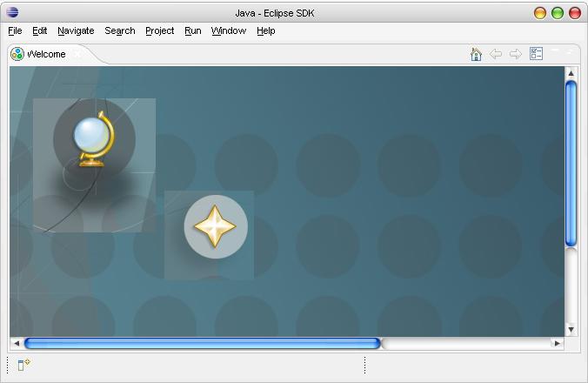588x383 pixels.
Task: Select the Welcome tab
Action: [x=46, y=54]
